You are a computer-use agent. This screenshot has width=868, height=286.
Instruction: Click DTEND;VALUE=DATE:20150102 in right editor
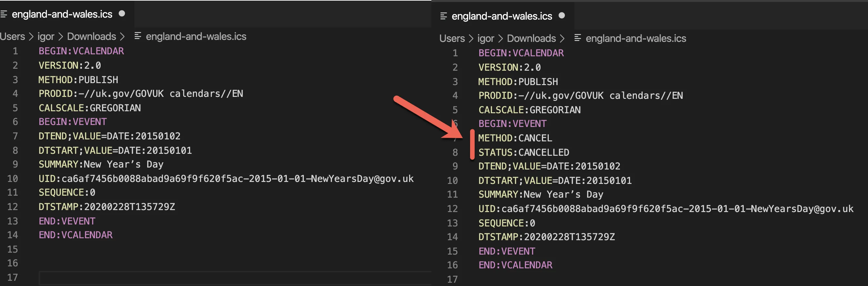[549, 166]
